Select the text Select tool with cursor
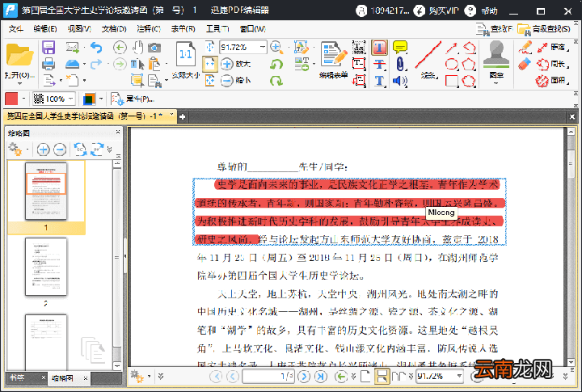Screen dimensions: 582x392 pyautogui.click(x=137, y=64)
